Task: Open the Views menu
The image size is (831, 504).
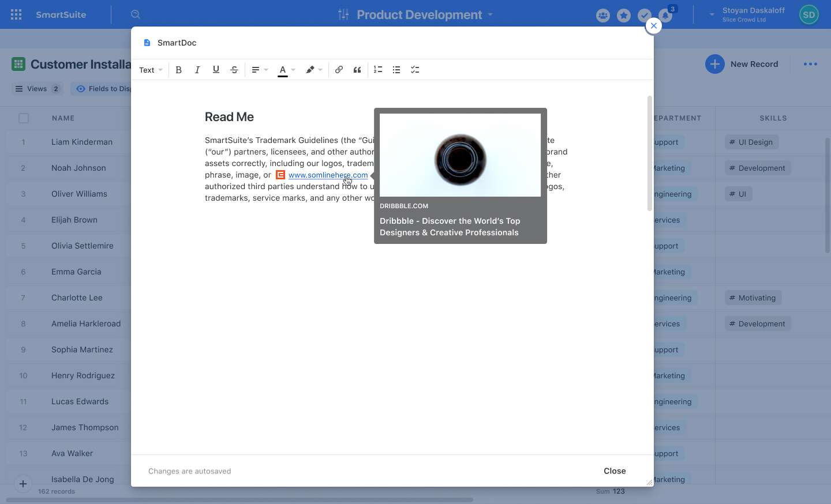Action: tap(38, 89)
